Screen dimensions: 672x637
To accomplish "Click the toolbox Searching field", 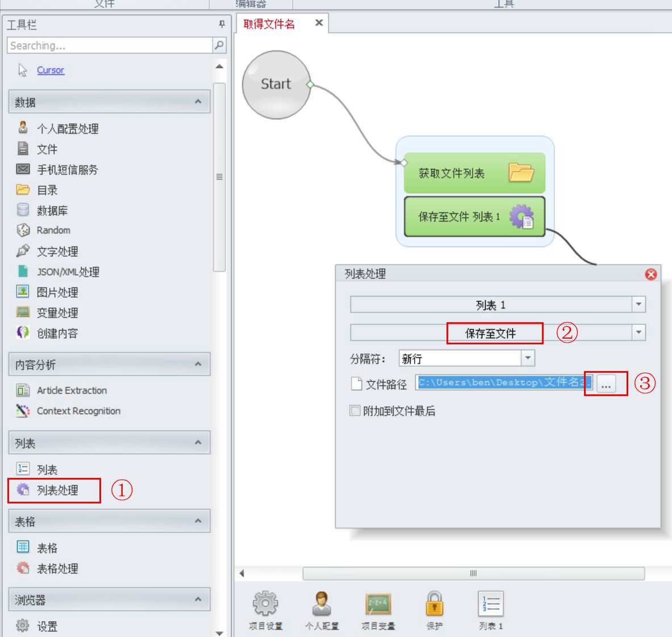I will point(110,45).
